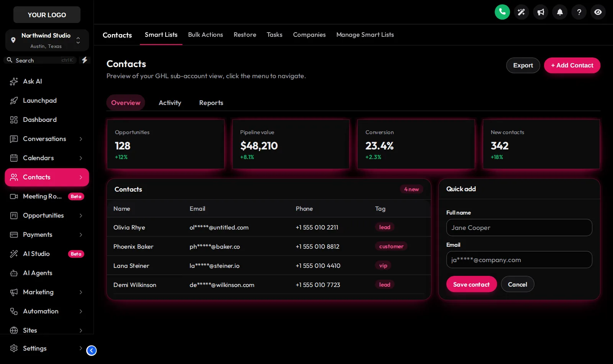Open the magic wand AI tool icon
Screen dimensions: 613x364
click(521, 12)
